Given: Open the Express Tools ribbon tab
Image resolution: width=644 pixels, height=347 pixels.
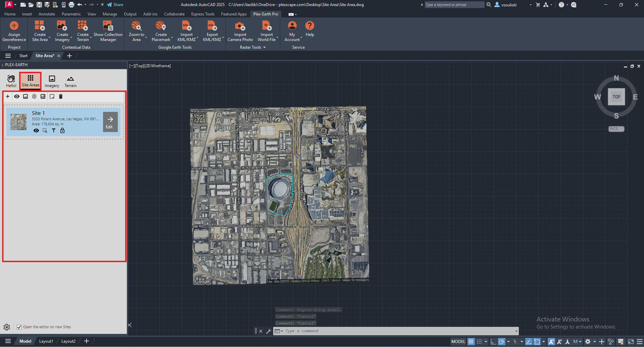Looking at the screenshot, I should point(203,14).
